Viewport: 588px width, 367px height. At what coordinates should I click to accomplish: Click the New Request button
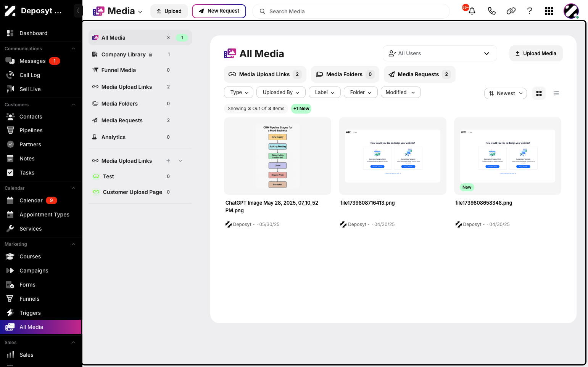(219, 11)
